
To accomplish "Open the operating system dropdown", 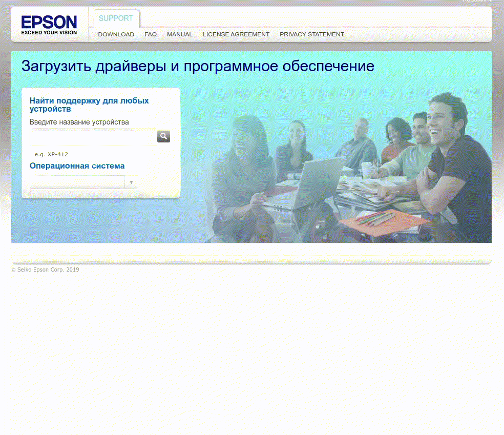I will pos(84,182).
